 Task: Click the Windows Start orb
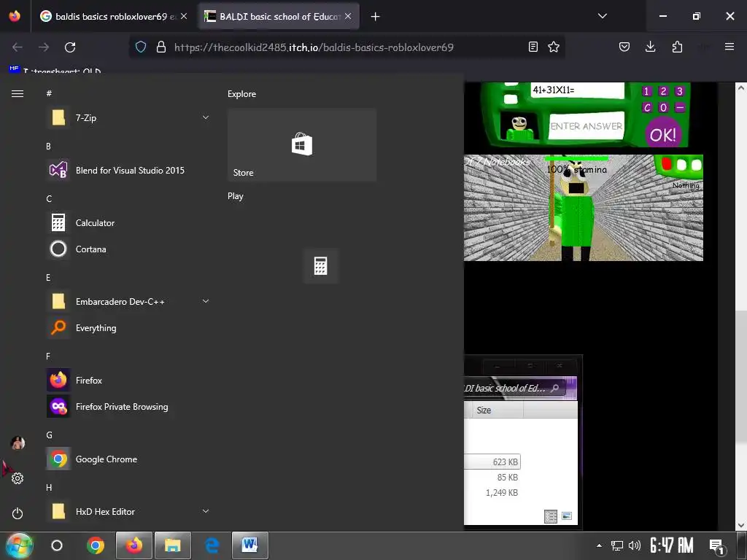(20, 545)
